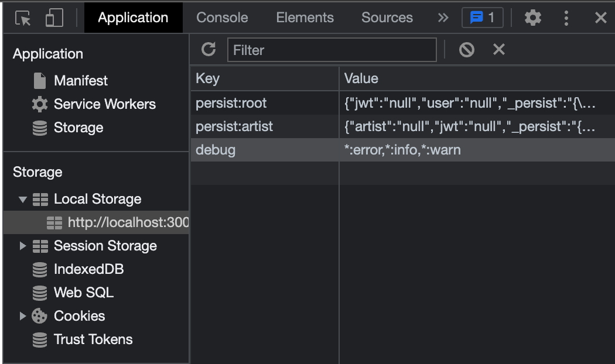The image size is (615, 364).
Task: Refresh the storage table
Action: point(209,49)
